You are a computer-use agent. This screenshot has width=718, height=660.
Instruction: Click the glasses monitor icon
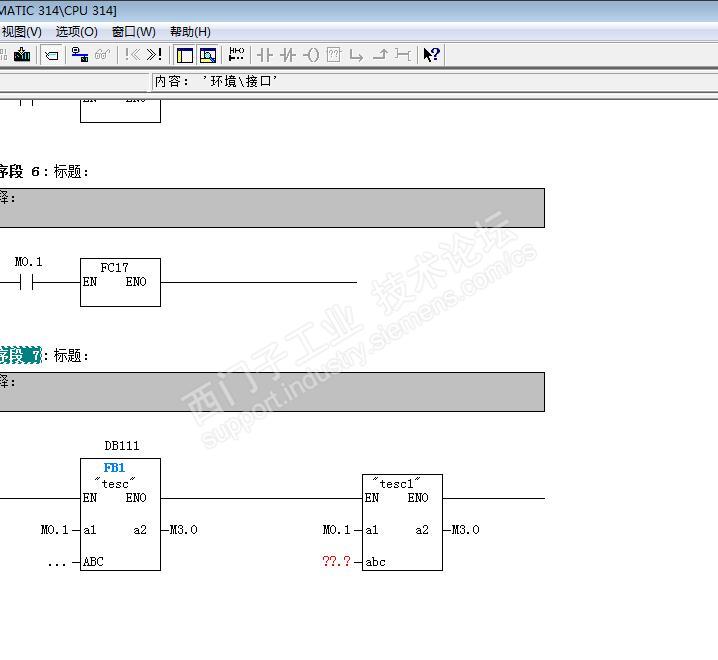point(102,55)
